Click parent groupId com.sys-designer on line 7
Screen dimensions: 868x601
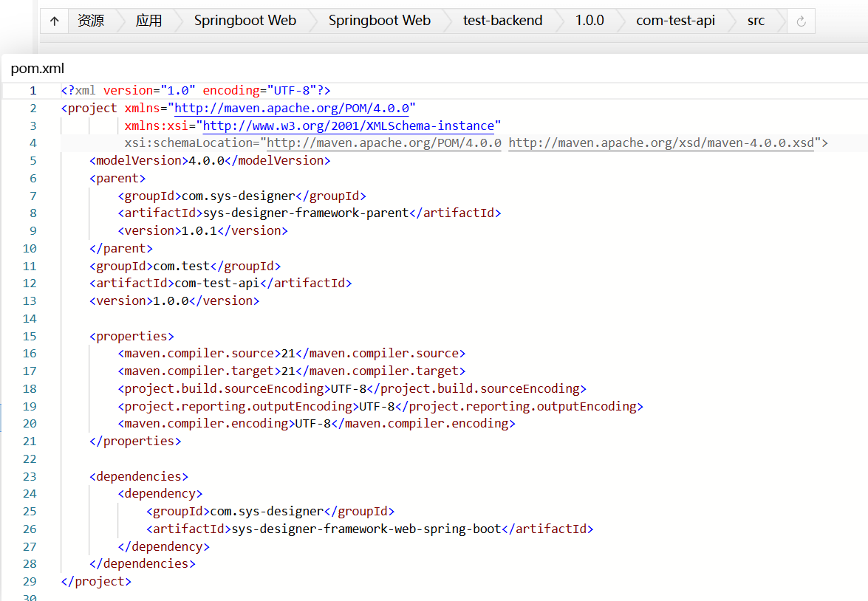pyautogui.click(x=238, y=196)
